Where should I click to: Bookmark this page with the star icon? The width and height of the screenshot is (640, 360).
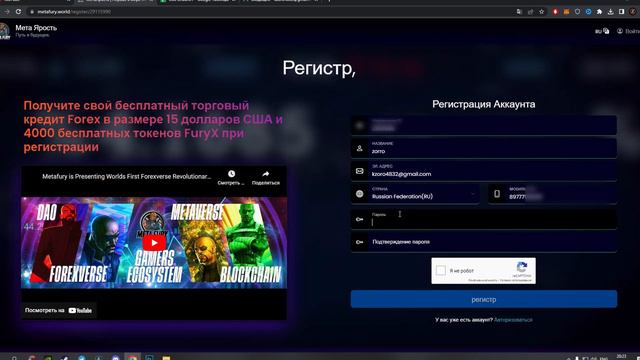tap(542, 12)
